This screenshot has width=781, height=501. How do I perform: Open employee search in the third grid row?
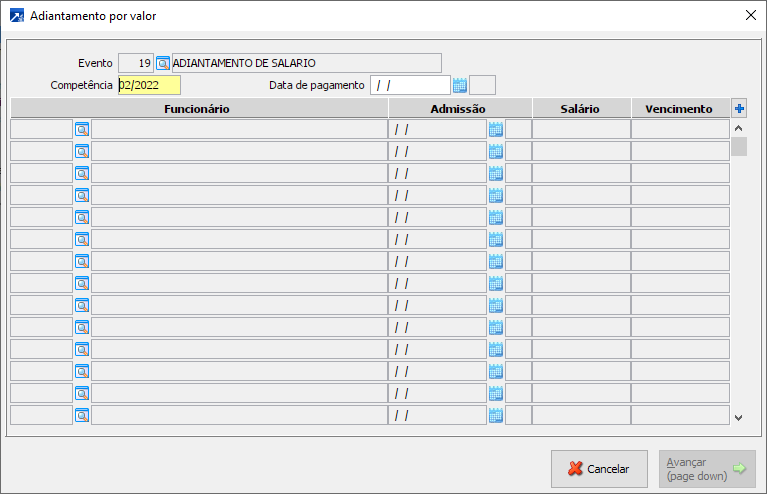(x=82, y=173)
